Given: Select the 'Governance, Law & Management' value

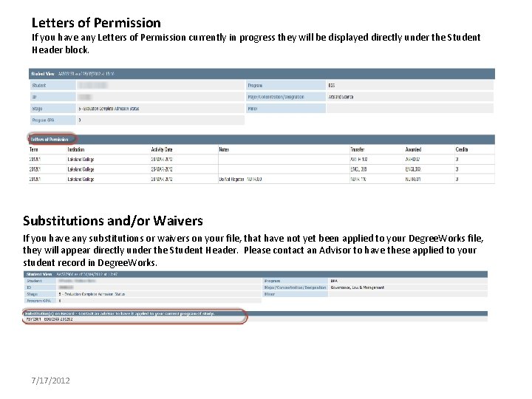Looking at the screenshot, I should (358, 287).
